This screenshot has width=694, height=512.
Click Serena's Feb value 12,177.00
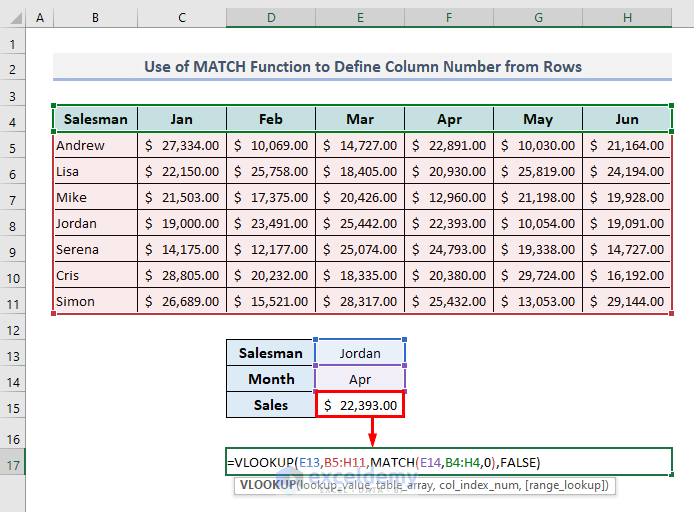tap(271, 250)
